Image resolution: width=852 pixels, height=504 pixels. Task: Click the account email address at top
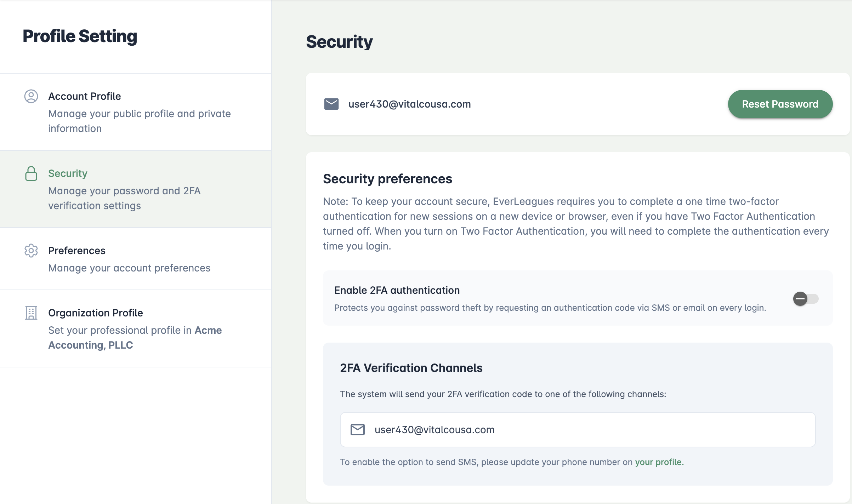point(409,104)
